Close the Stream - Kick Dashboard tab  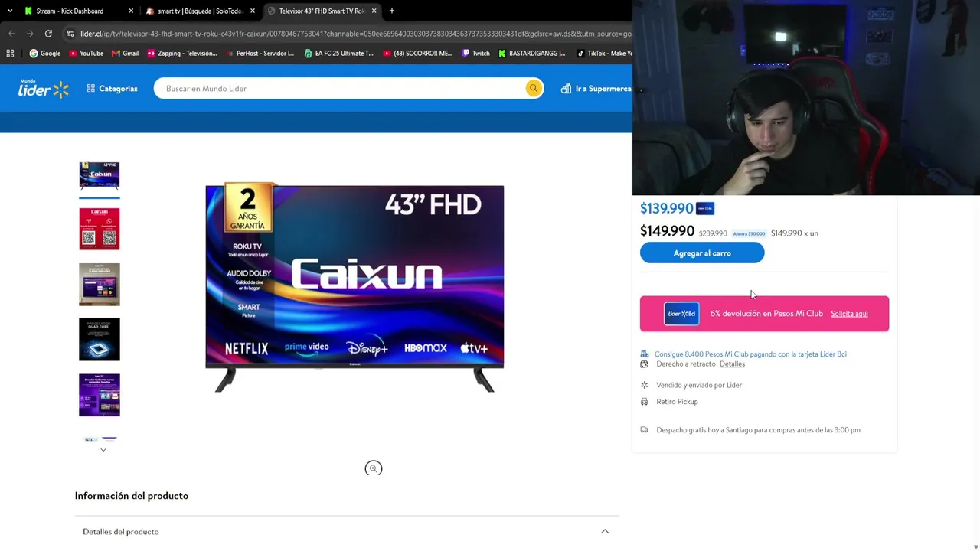pos(131,11)
